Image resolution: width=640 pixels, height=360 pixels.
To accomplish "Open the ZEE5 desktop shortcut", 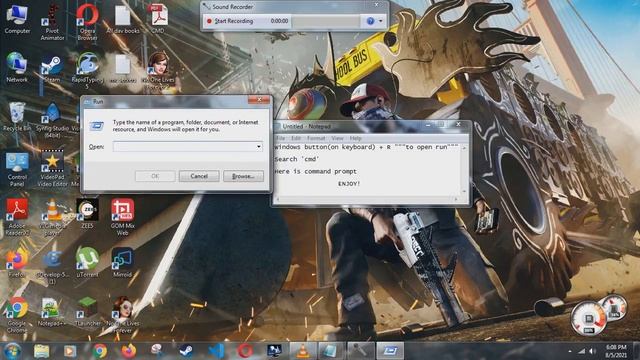I will pyautogui.click(x=87, y=213).
